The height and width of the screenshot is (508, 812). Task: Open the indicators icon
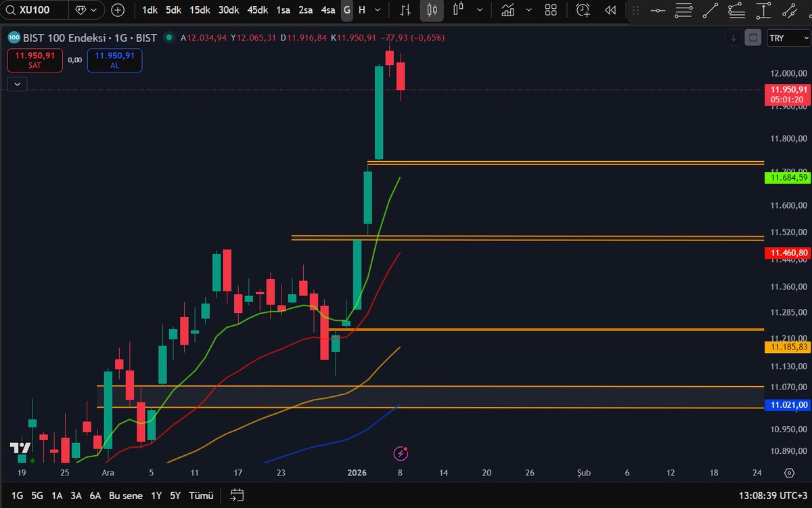click(508, 10)
